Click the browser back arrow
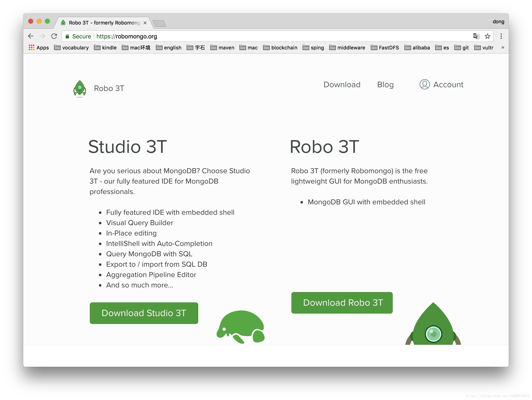The image size is (532, 400). tap(31, 36)
